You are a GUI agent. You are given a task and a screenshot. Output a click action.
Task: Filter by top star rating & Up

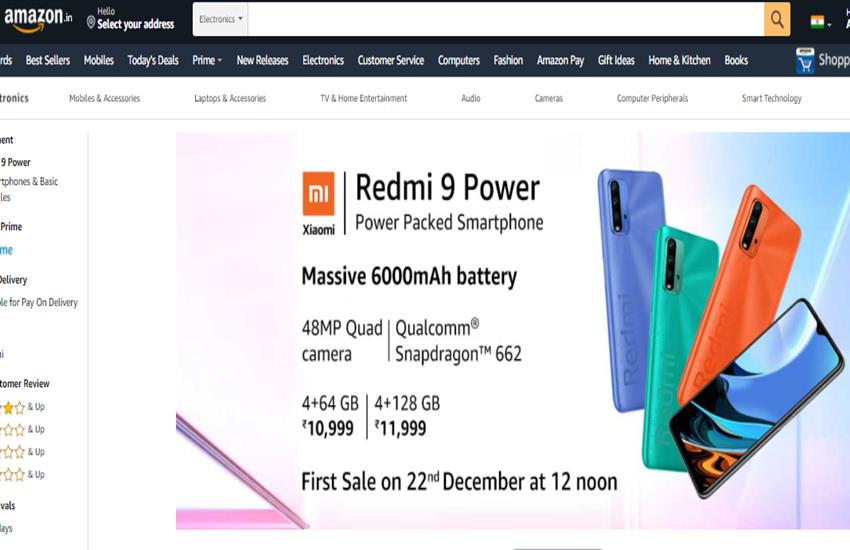[23, 407]
